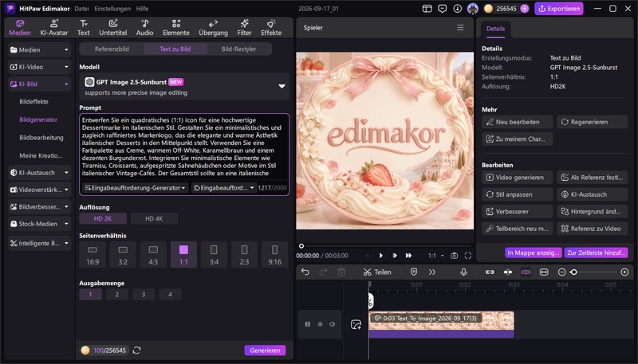Screen dimensions: 638x364
Task: Click the Generieren button
Action: point(265,350)
